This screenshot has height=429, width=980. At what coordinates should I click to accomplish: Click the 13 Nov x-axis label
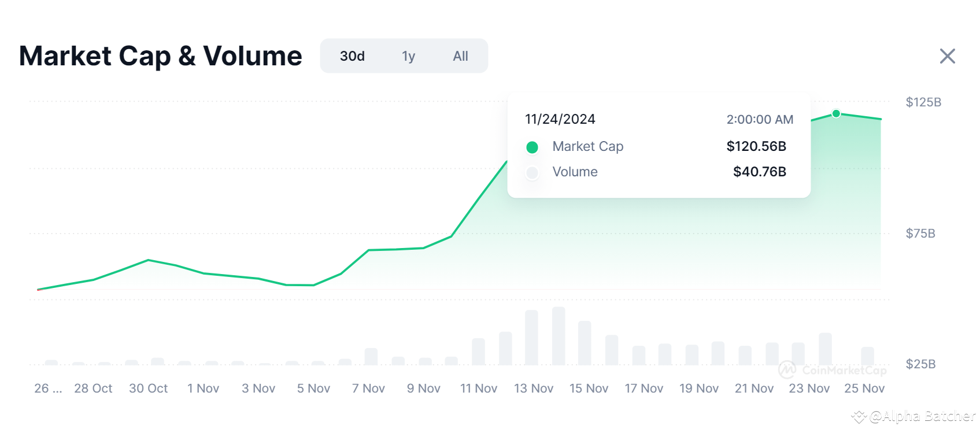click(533, 389)
